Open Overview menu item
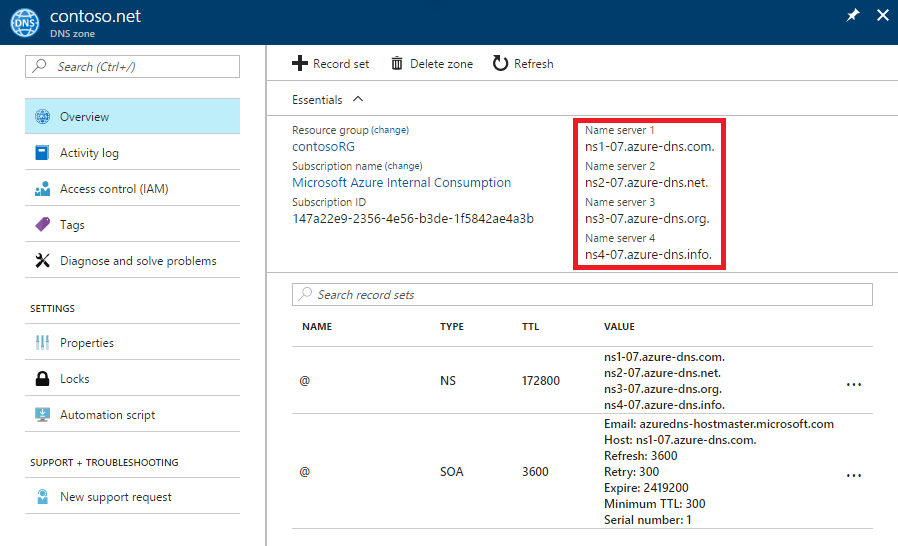 (x=132, y=116)
